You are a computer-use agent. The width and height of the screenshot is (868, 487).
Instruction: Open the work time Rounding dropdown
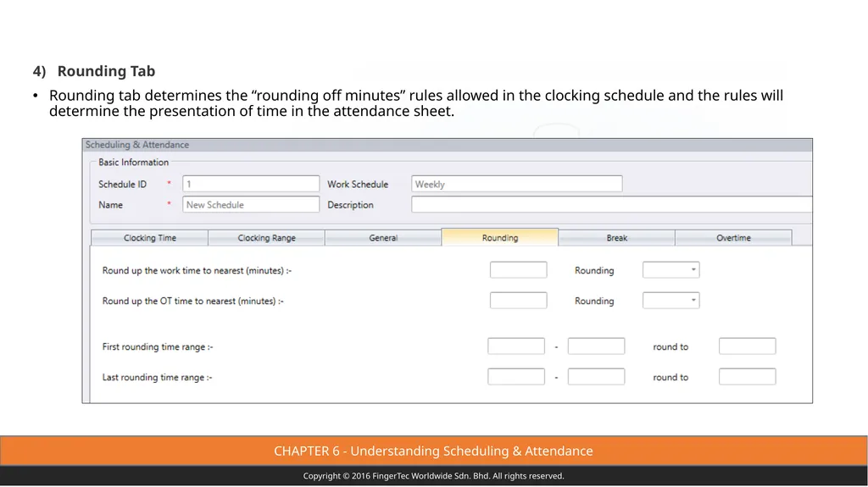(671, 270)
